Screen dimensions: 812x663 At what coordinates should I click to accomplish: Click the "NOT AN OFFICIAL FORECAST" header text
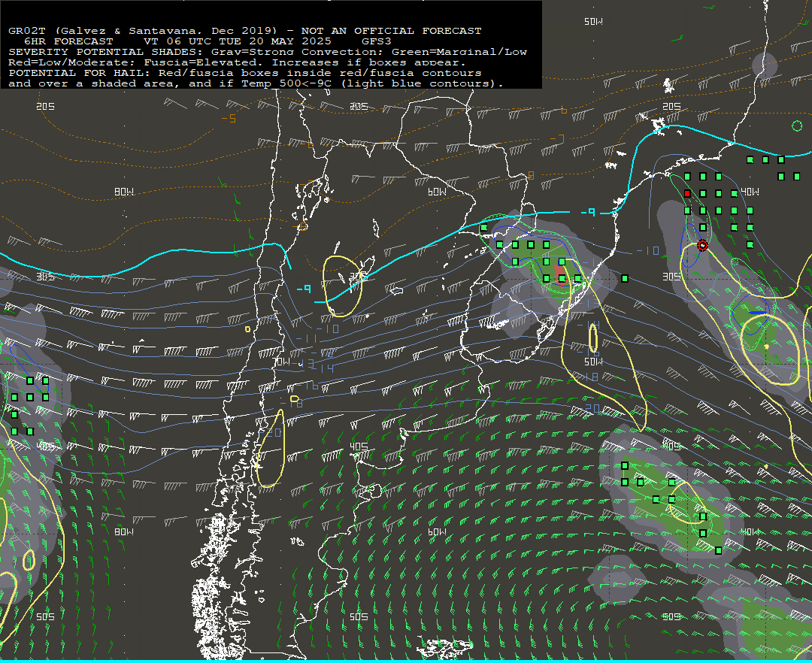click(x=391, y=31)
